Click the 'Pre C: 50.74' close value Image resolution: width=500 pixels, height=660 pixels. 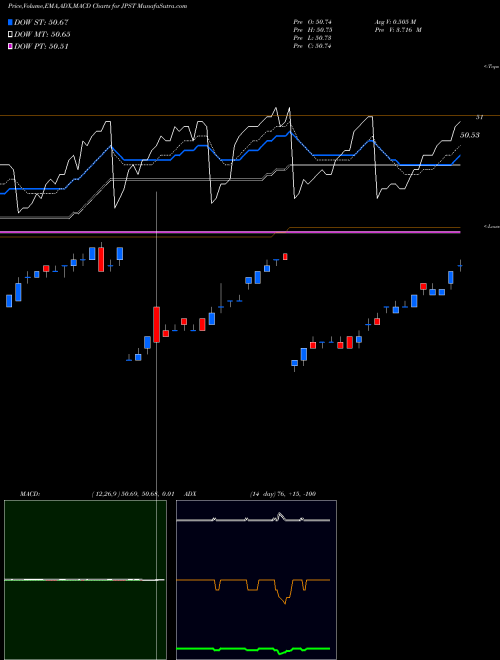[x=313, y=46]
